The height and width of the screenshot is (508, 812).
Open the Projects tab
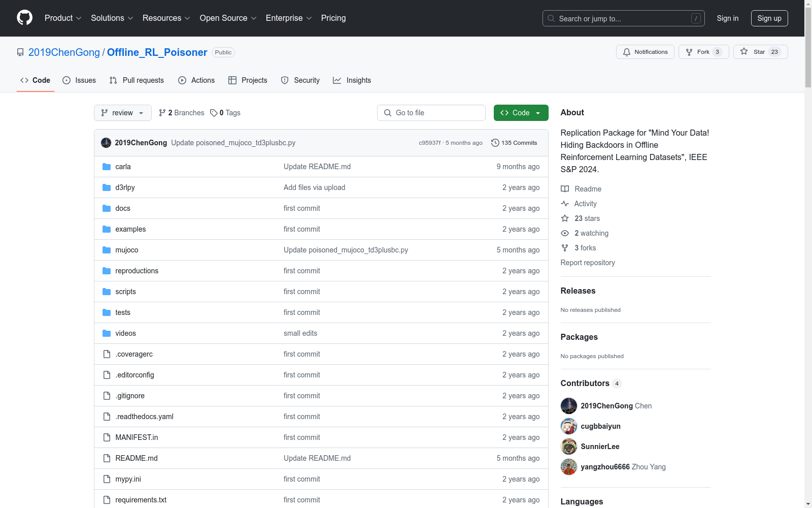(x=248, y=80)
